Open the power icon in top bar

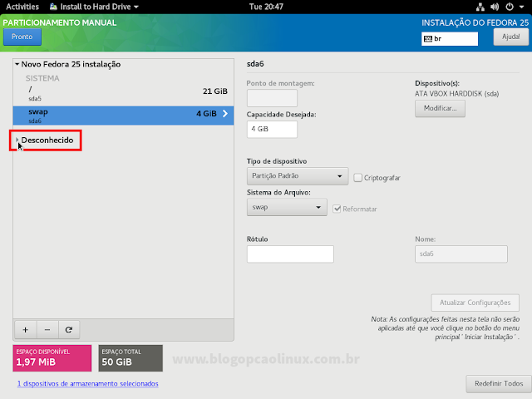tap(510, 7)
